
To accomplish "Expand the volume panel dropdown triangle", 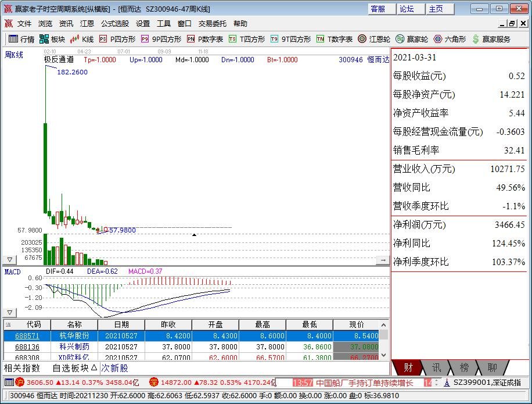I will click(x=9, y=260).
